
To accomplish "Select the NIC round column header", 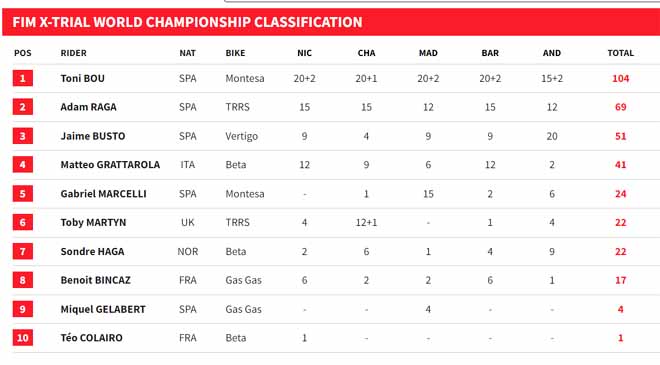I will 304,53.
